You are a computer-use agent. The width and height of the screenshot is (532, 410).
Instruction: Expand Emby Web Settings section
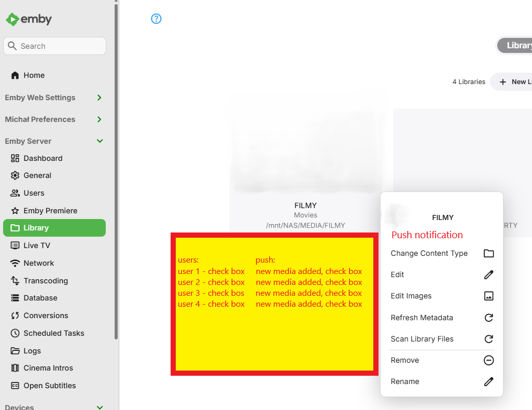click(54, 98)
